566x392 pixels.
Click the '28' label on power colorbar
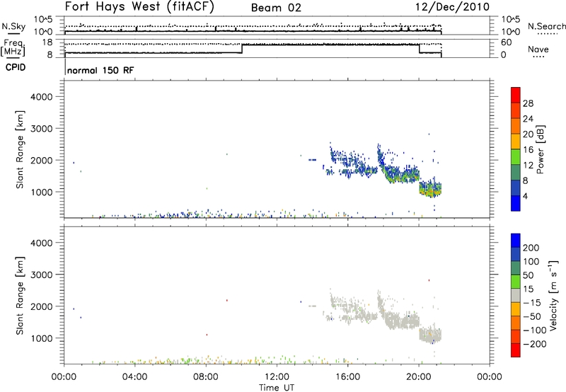[528, 103]
